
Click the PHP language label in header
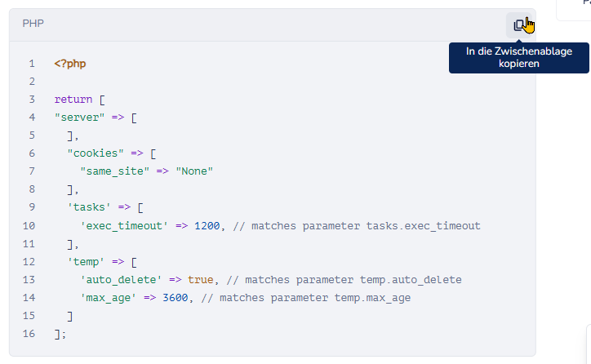(33, 24)
